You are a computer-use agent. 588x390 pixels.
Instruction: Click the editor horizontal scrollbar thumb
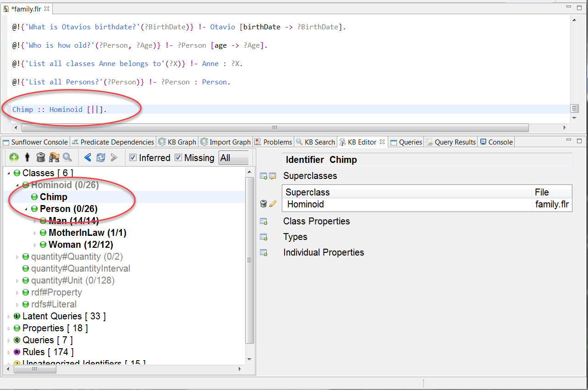(x=275, y=128)
